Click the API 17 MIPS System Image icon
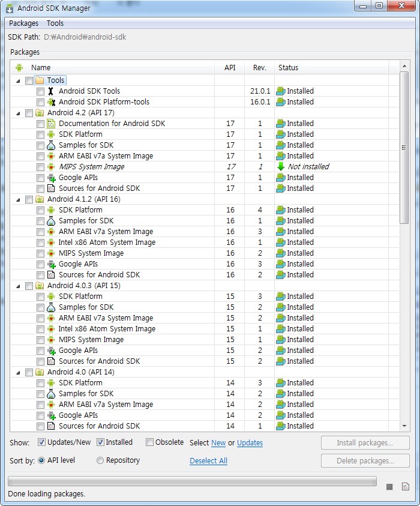The width and height of the screenshot is (420, 506). [x=51, y=167]
